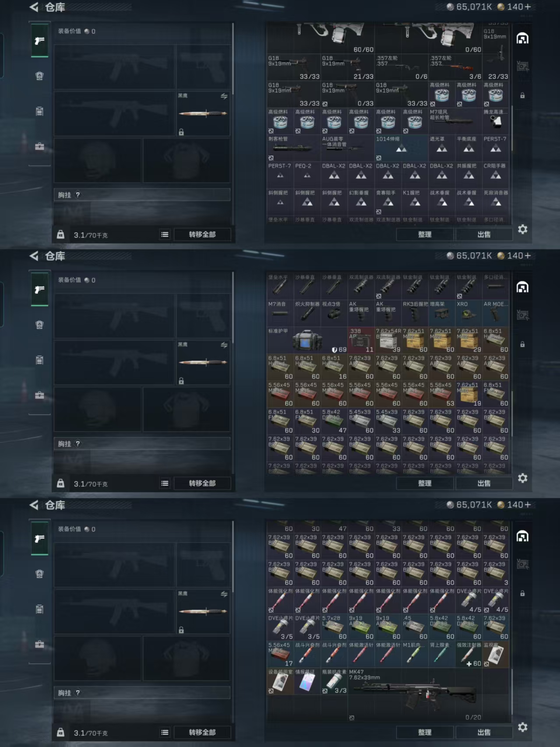Click the 出售 button in top screenshot
Screen dimensions: 560x747
(484, 234)
